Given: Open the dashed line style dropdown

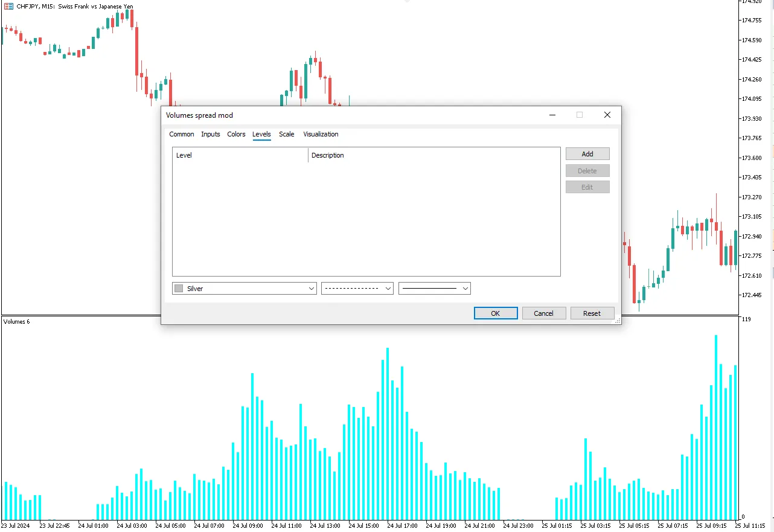Looking at the screenshot, I should (x=357, y=289).
